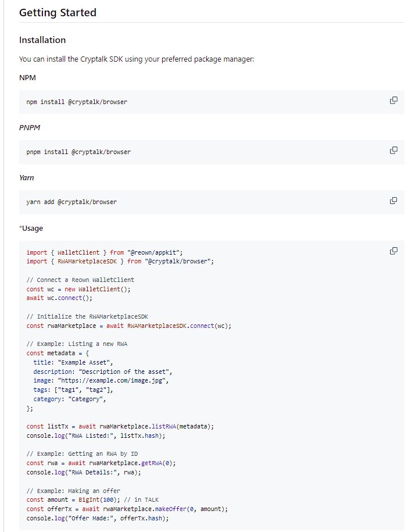Click the 'pnpm install @cryptalk/browser' code text

click(78, 152)
